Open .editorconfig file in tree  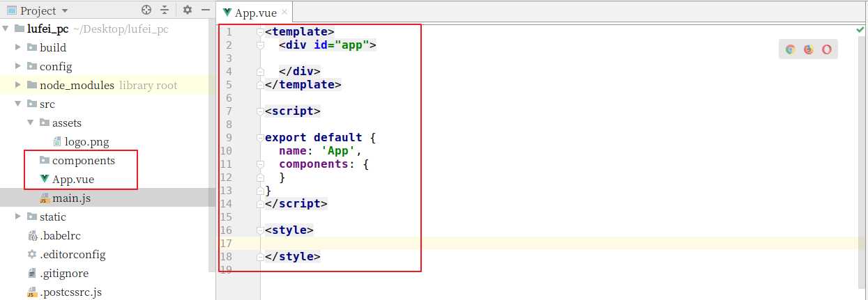tap(66, 255)
